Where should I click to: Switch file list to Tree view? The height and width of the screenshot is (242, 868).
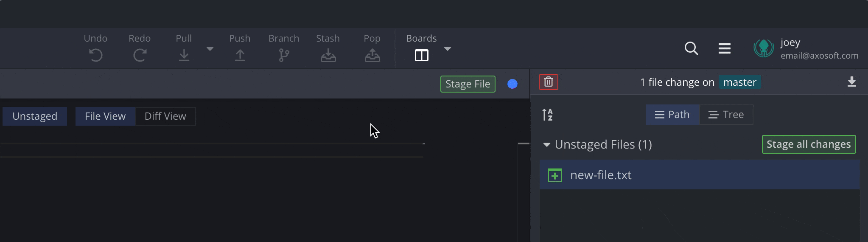[x=726, y=115]
